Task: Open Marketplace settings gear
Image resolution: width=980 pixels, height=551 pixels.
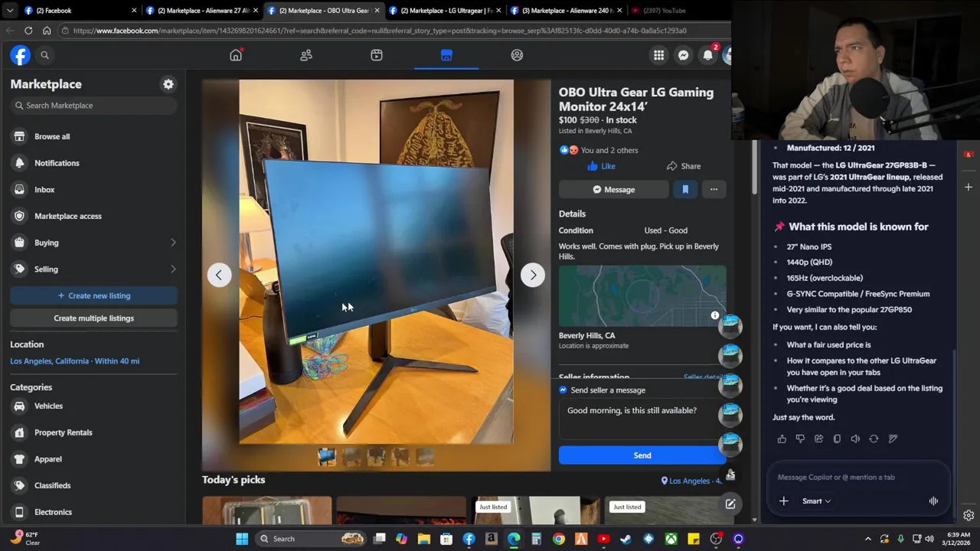Action: click(168, 84)
